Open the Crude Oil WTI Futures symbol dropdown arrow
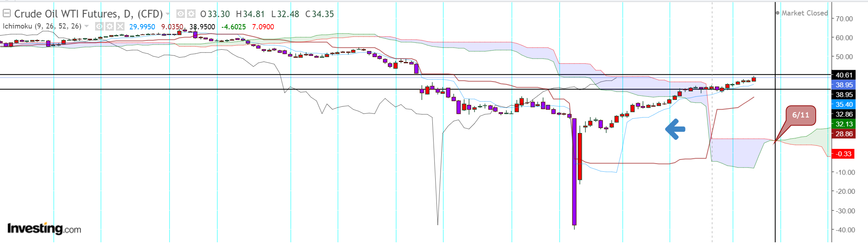This screenshot has height=248, width=868. tap(167, 14)
